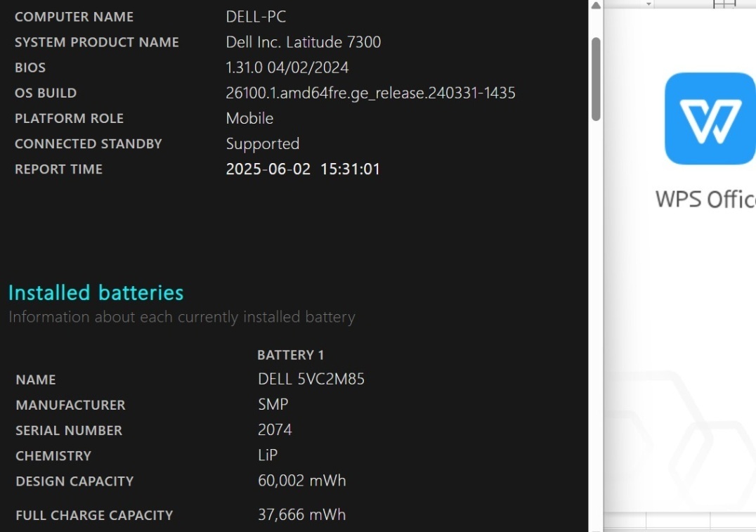
Task: Click the scrollbar up arrow
Action: 596,6
